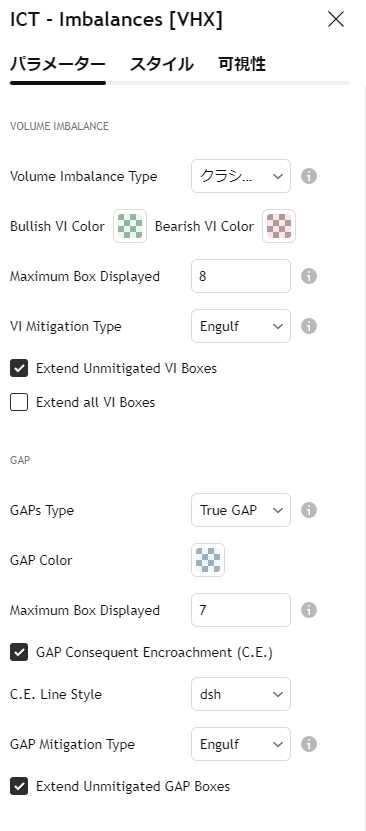The width and height of the screenshot is (366, 831).
Task: Open the VI Mitigation Type Engulf dropdown
Action: click(241, 326)
